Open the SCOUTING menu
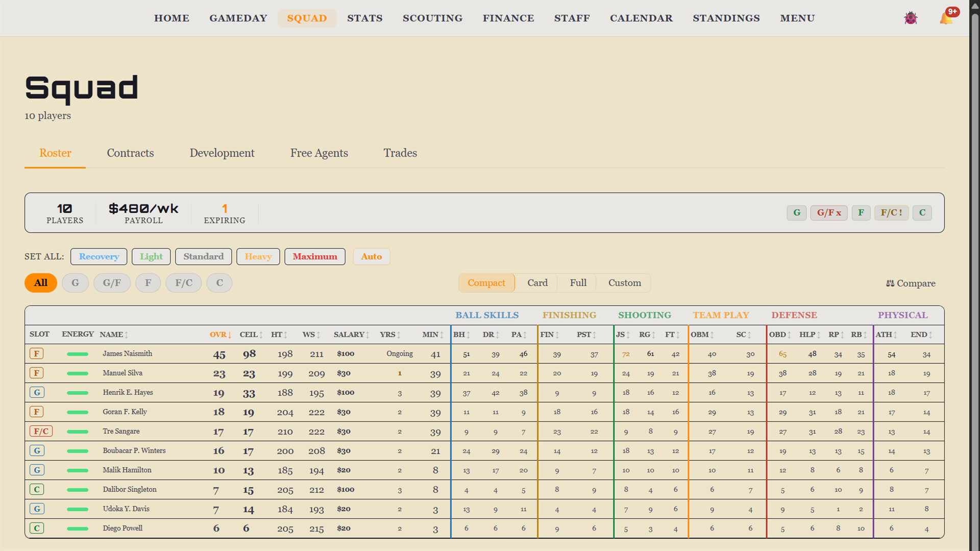This screenshot has width=980, height=551. (x=432, y=18)
